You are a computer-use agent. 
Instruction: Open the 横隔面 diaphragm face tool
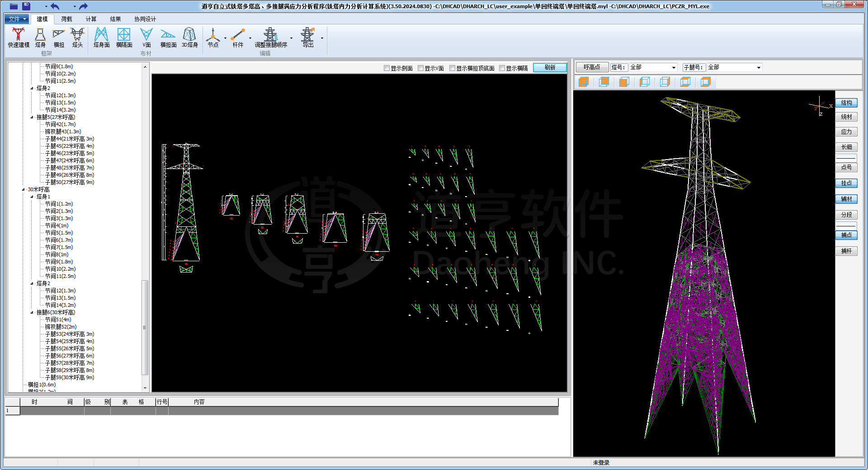(124, 38)
